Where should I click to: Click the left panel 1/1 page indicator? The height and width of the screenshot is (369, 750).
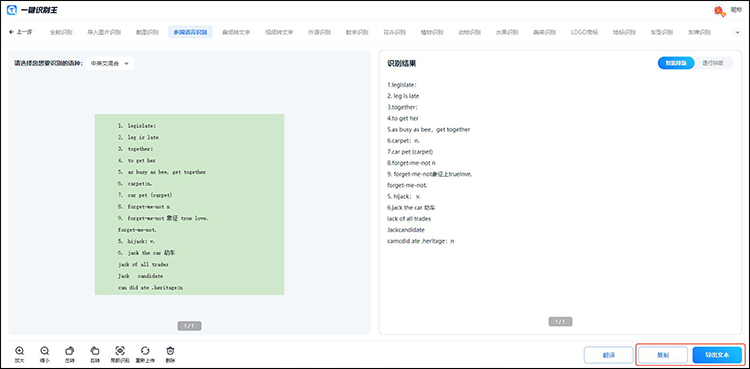tap(189, 326)
